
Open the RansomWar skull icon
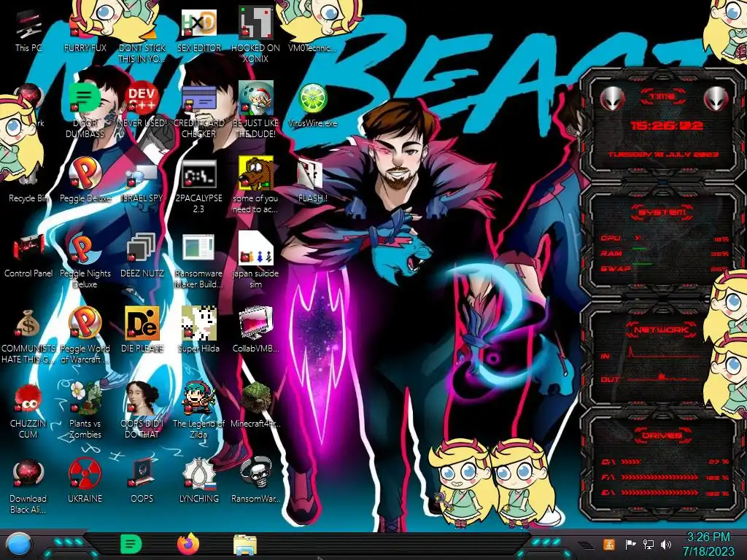point(255,481)
